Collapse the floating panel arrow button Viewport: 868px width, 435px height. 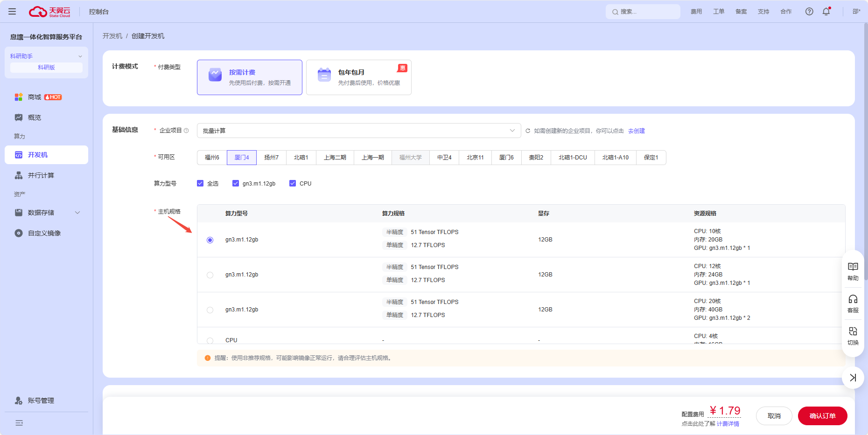853,378
